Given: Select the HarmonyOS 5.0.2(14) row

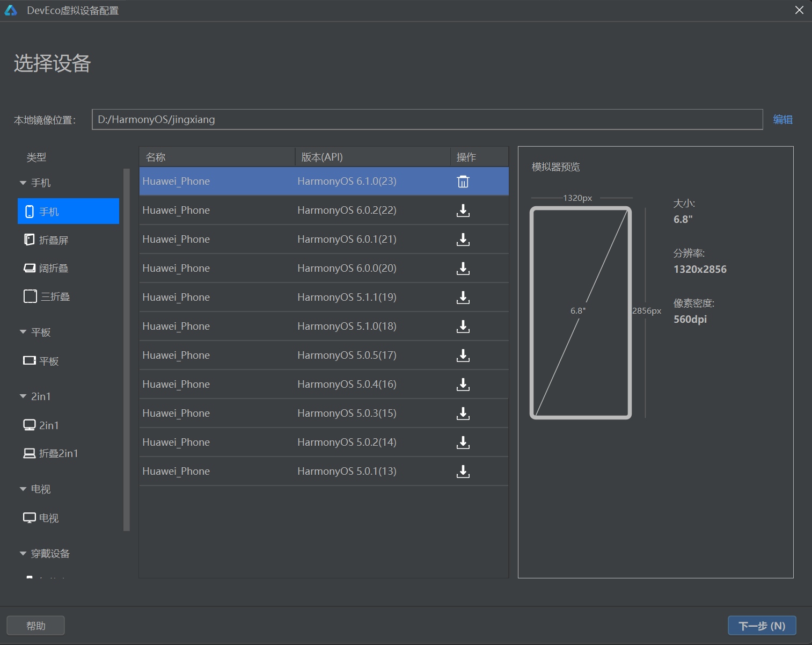Looking at the screenshot, I should [x=324, y=443].
